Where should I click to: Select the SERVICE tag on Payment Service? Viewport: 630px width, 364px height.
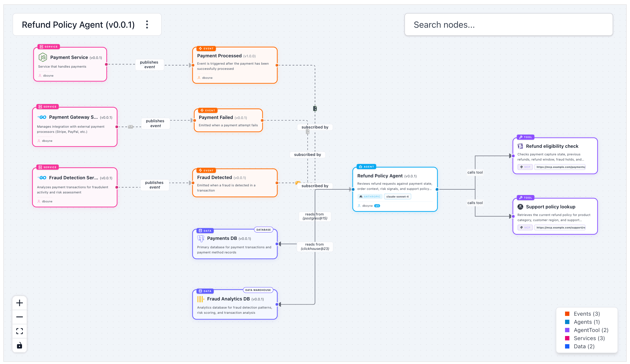coord(49,47)
